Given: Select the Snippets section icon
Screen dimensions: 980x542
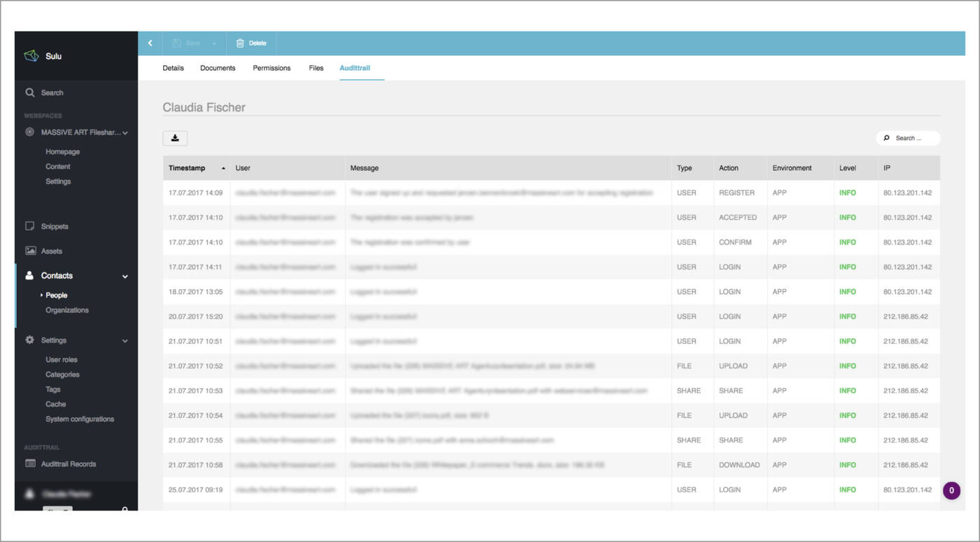Looking at the screenshot, I should point(29,225).
